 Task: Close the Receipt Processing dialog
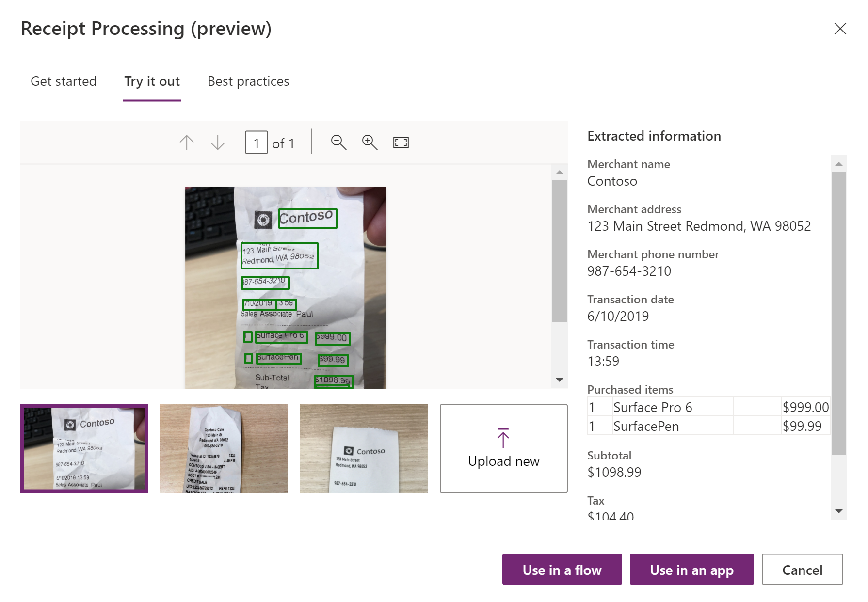click(840, 29)
